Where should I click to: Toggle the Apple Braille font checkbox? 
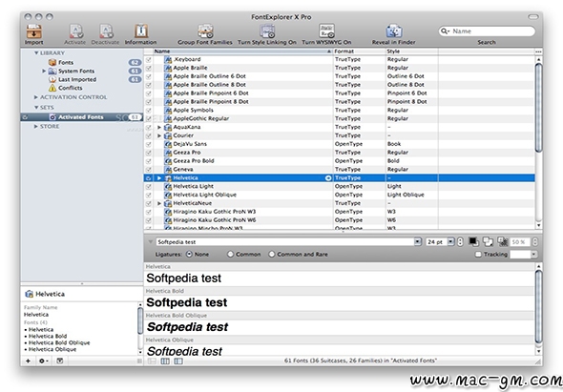point(149,68)
